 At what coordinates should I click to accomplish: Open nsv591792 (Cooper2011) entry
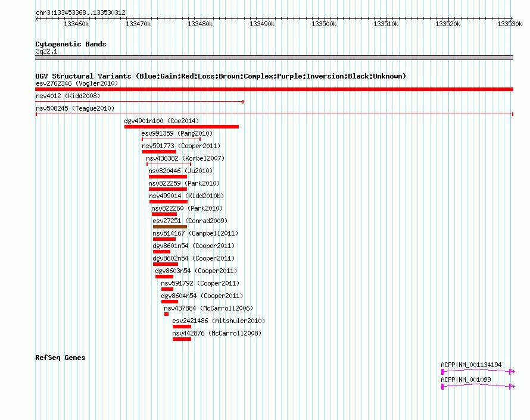[x=200, y=283]
